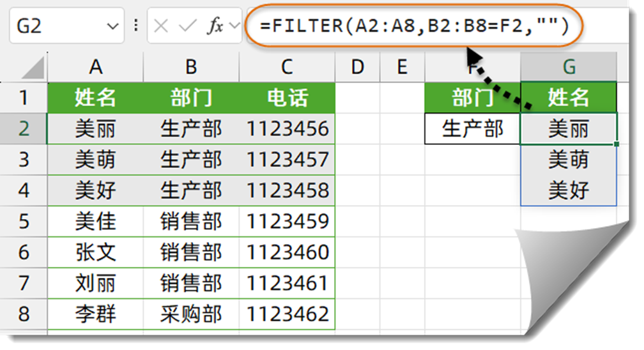Select cell B5 with 销售部
This screenshot has width=644, height=350.
coord(192,222)
